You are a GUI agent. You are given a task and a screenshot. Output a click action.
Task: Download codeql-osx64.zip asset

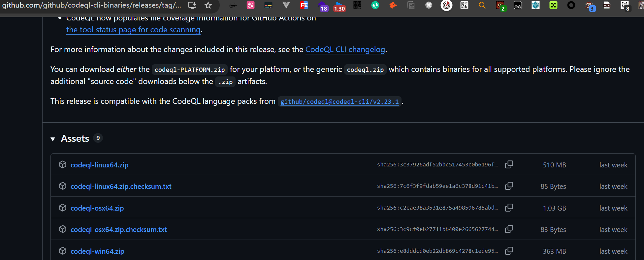(97, 208)
